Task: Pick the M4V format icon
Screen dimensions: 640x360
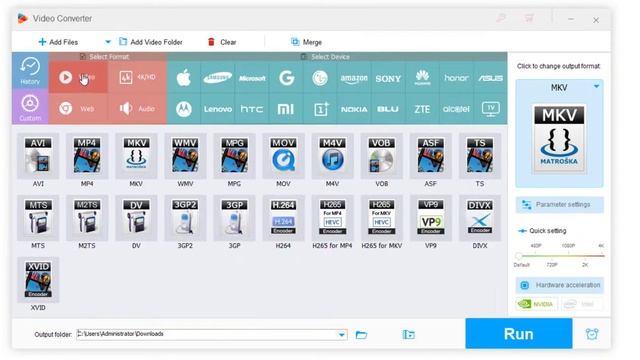Action: pos(332,156)
